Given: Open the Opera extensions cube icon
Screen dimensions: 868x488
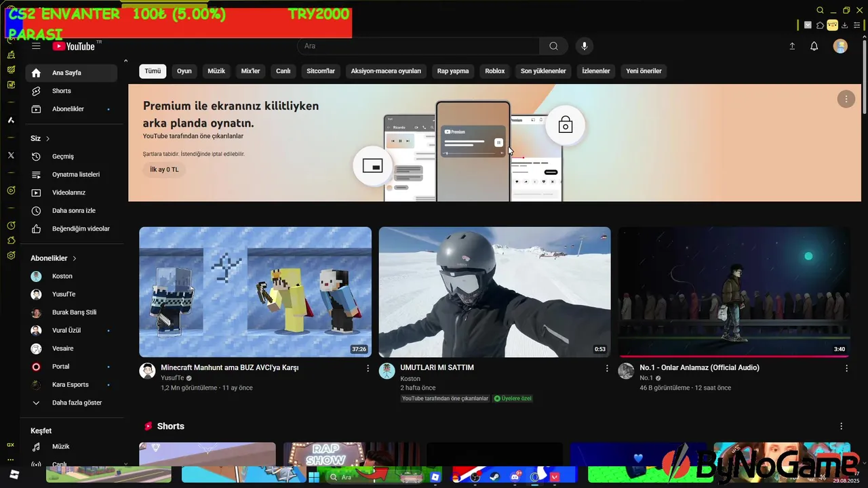Looking at the screenshot, I should (820, 25).
